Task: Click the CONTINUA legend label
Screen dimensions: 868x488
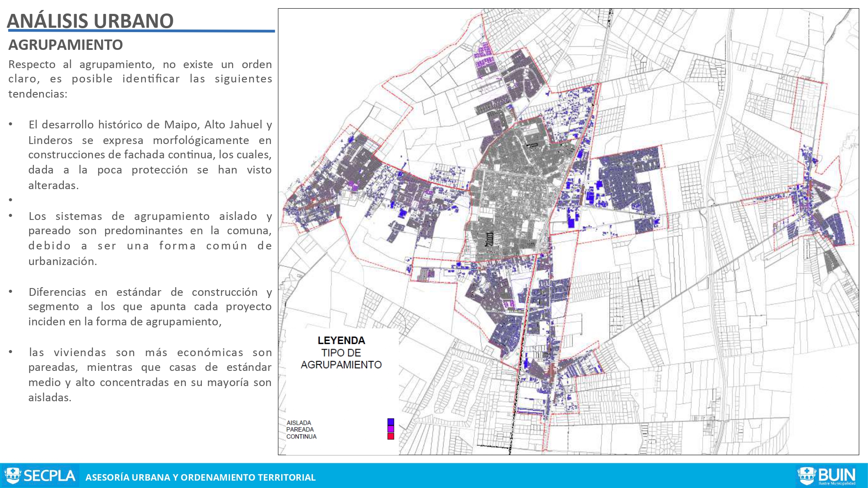Action: (x=301, y=436)
